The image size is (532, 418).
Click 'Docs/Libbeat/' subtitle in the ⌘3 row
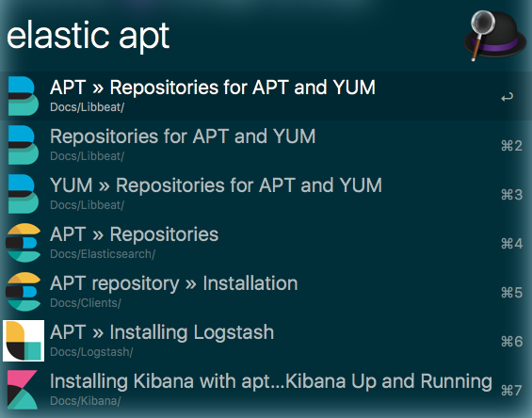click(x=88, y=205)
